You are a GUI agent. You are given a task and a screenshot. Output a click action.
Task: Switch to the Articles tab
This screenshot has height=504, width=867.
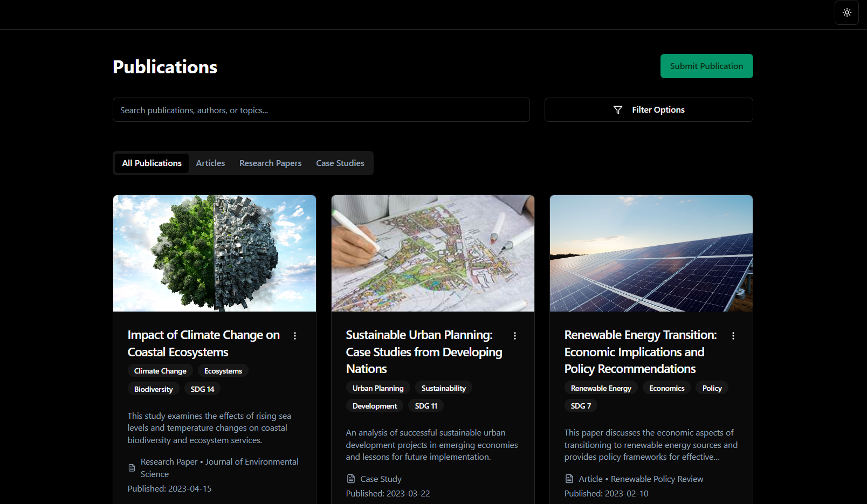point(210,163)
